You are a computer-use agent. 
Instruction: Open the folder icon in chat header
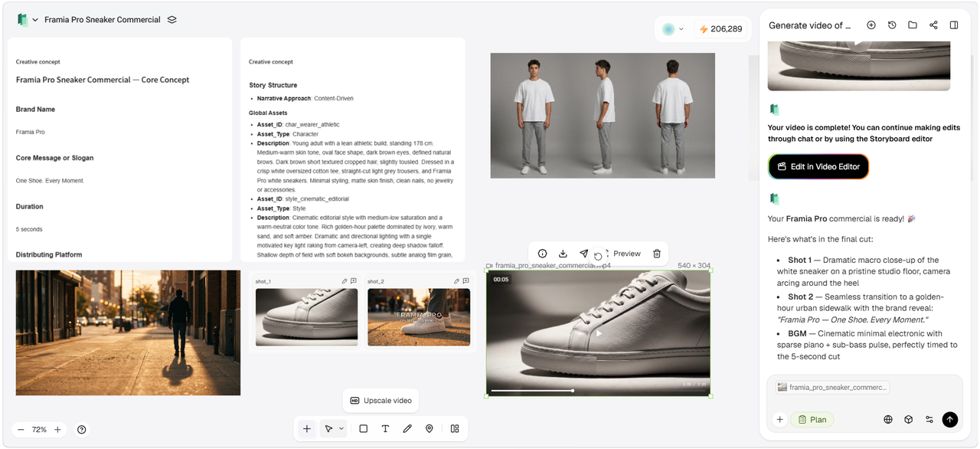913,25
